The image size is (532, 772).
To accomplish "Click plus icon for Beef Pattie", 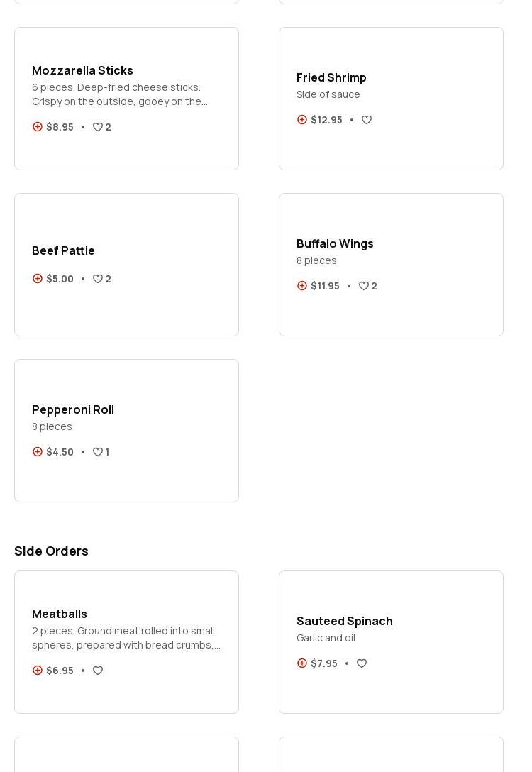I will tap(38, 279).
